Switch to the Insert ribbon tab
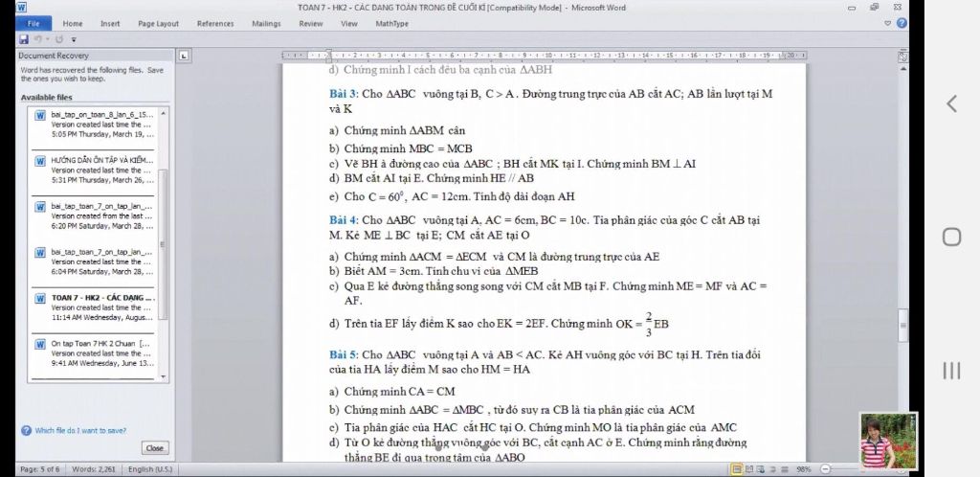The image size is (980, 477). pos(110,24)
